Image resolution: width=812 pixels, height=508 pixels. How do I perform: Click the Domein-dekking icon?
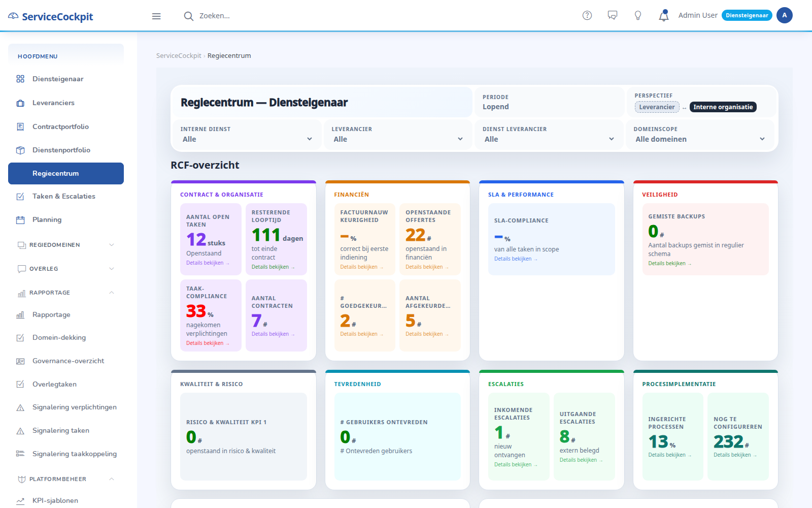pos(20,338)
